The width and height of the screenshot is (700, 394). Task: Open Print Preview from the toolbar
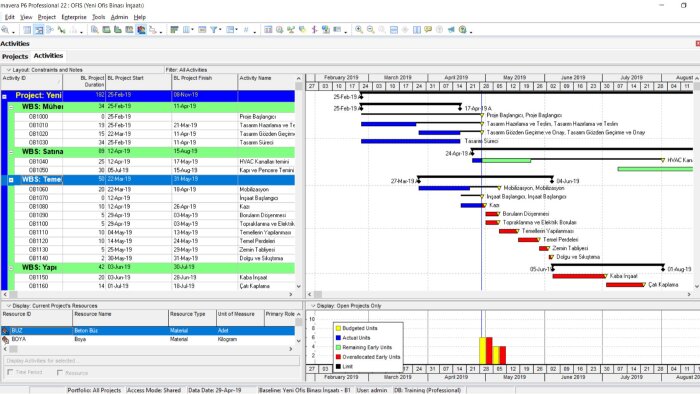pyautogui.click(x=5, y=30)
